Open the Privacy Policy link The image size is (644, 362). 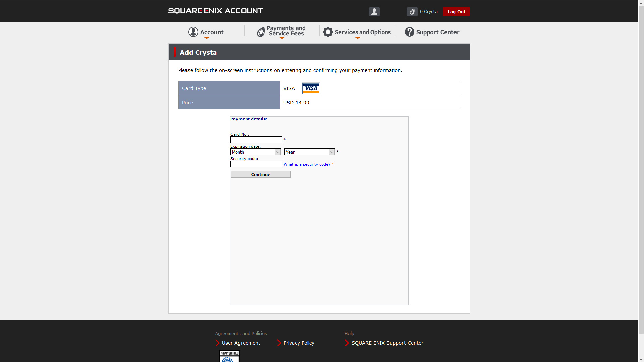299,343
